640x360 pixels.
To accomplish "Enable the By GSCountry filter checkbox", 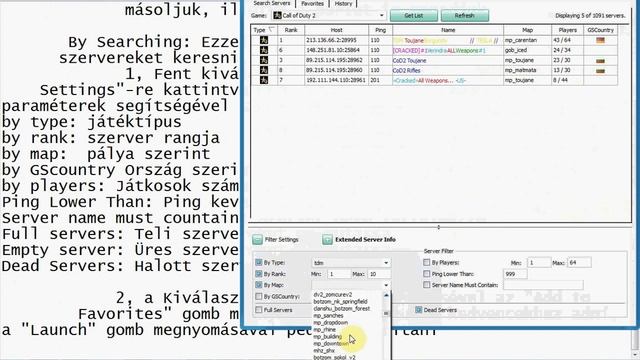I will 258,296.
